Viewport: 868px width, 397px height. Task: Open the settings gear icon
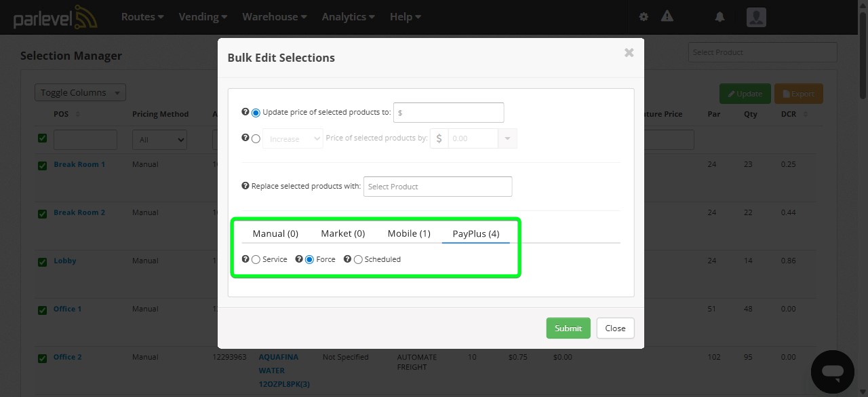pyautogui.click(x=643, y=16)
